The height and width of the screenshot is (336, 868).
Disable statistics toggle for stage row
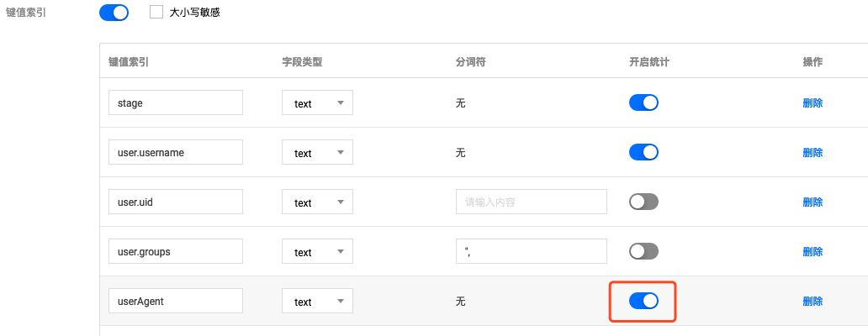643,102
